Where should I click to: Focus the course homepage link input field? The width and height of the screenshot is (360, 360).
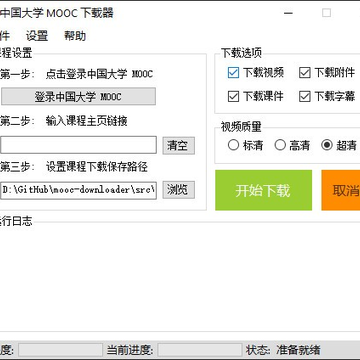click(78, 145)
